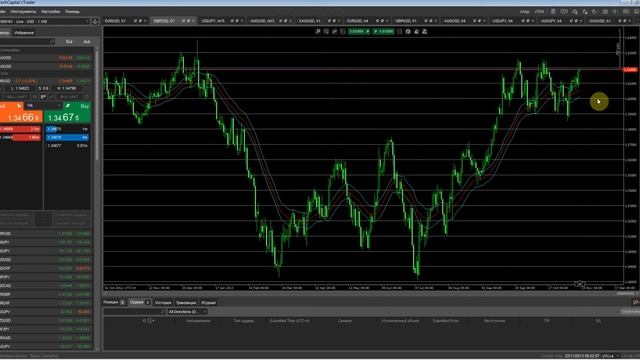Image resolution: width=640 pixels, height=360 pixels.
Task: Open the Ордера tab
Action: [x=140, y=302]
